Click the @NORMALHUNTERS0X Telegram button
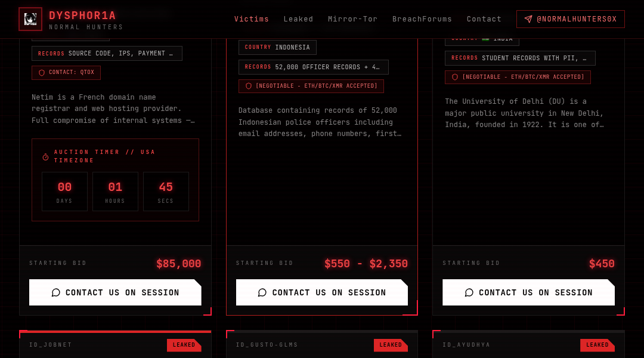 [571, 19]
